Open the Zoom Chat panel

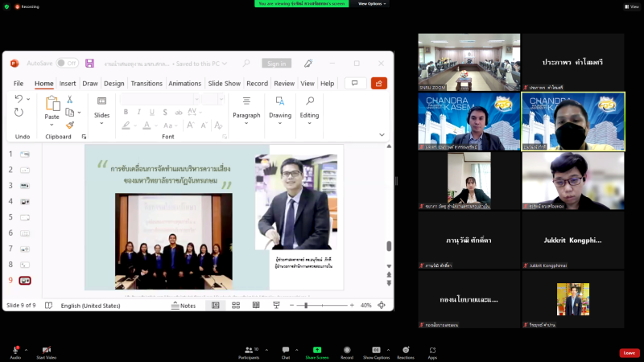[x=285, y=352]
